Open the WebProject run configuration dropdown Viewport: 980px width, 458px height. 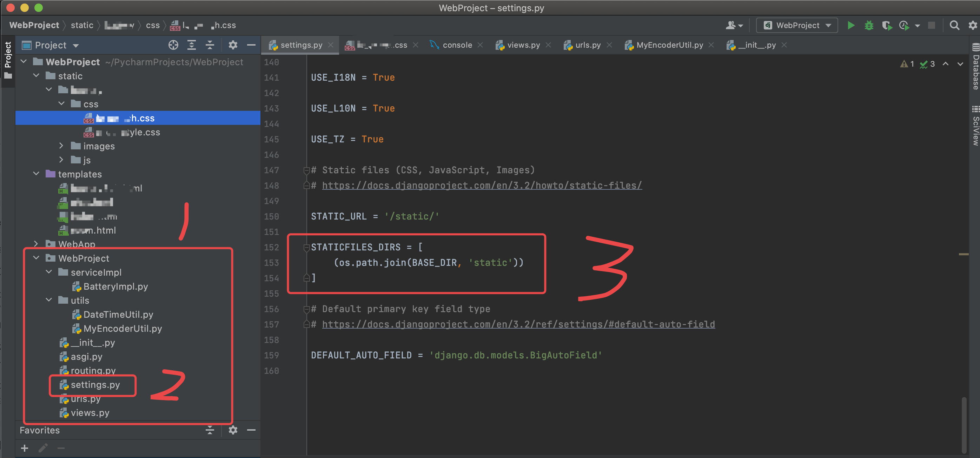(x=797, y=26)
